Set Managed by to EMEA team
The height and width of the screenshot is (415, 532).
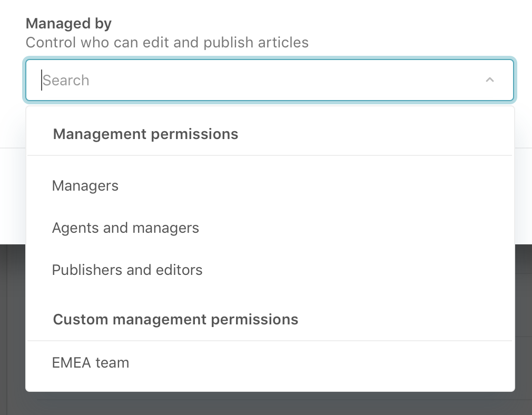click(x=91, y=363)
